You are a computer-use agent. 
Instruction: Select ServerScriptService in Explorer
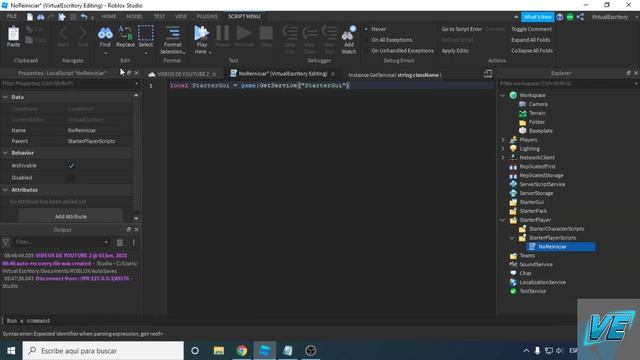[x=542, y=184]
